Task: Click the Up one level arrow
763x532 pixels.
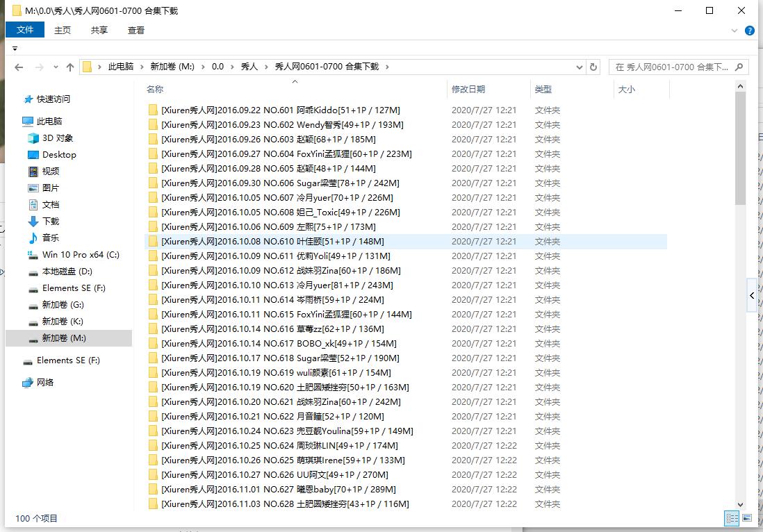Action: coord(70,67)
